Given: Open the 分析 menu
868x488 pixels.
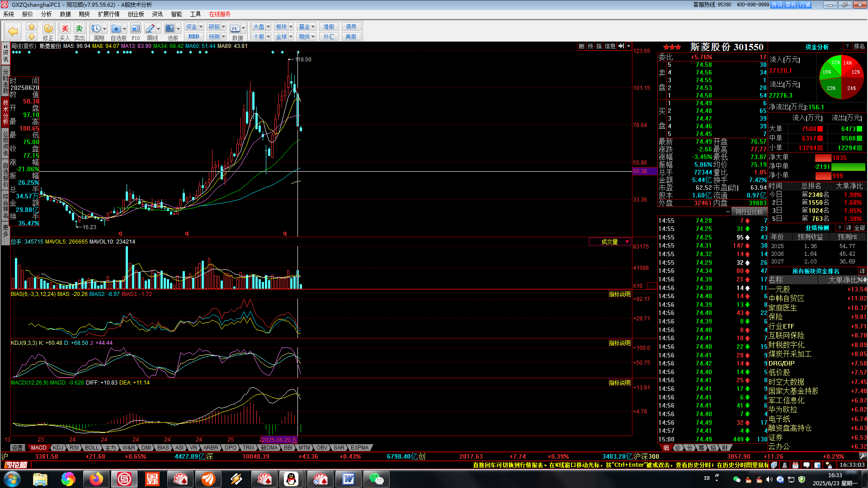Looking at the screenshot, I should click(46, 14).
